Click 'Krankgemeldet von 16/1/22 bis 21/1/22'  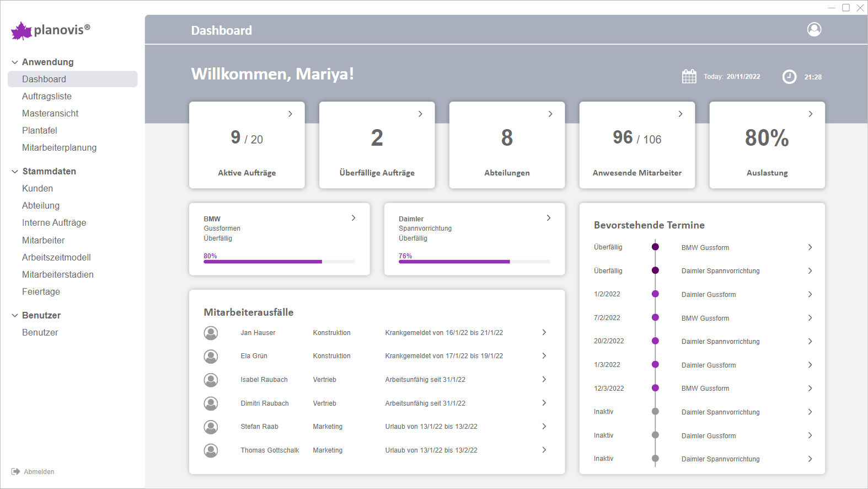click(444, 333)
